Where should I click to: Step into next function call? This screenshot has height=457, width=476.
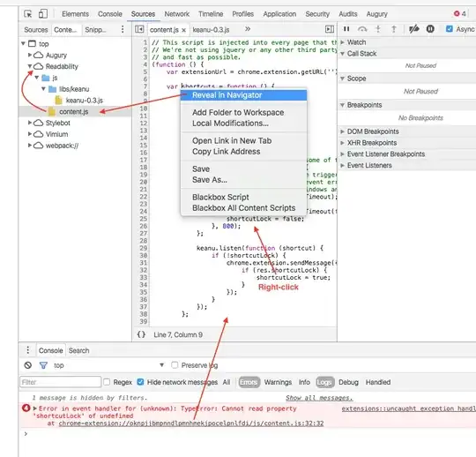tap(378, 29)
